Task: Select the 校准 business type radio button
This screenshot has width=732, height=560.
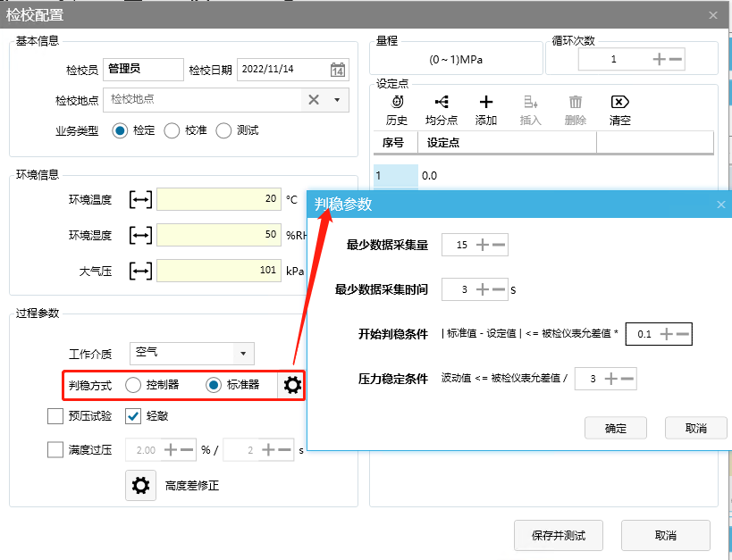Action: pos(172,130)
